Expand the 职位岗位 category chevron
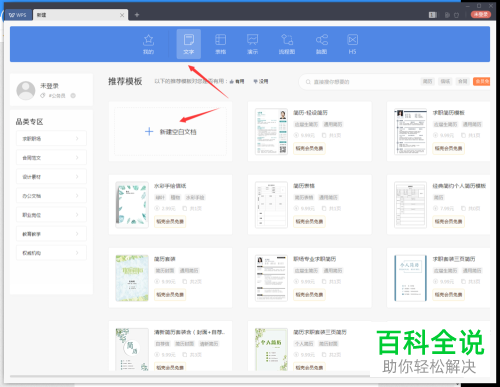500x387 pixels. tap(77, 215)
